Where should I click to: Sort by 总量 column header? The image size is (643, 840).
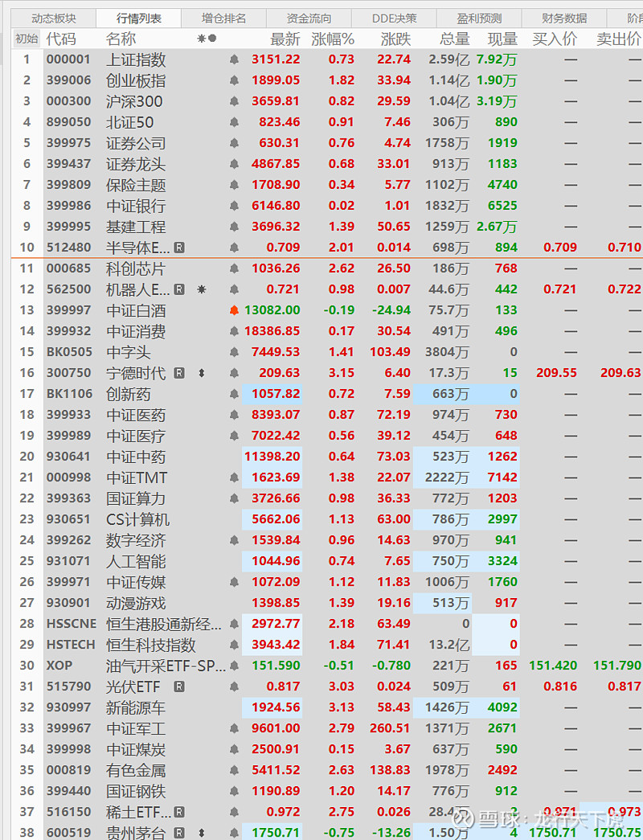(455, 39)
